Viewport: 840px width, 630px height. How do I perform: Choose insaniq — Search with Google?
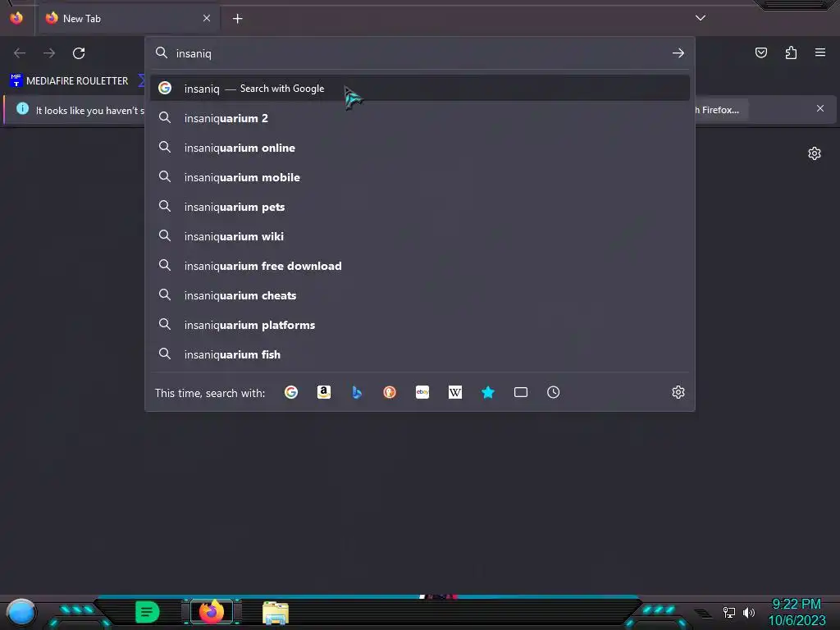(420, 89)
